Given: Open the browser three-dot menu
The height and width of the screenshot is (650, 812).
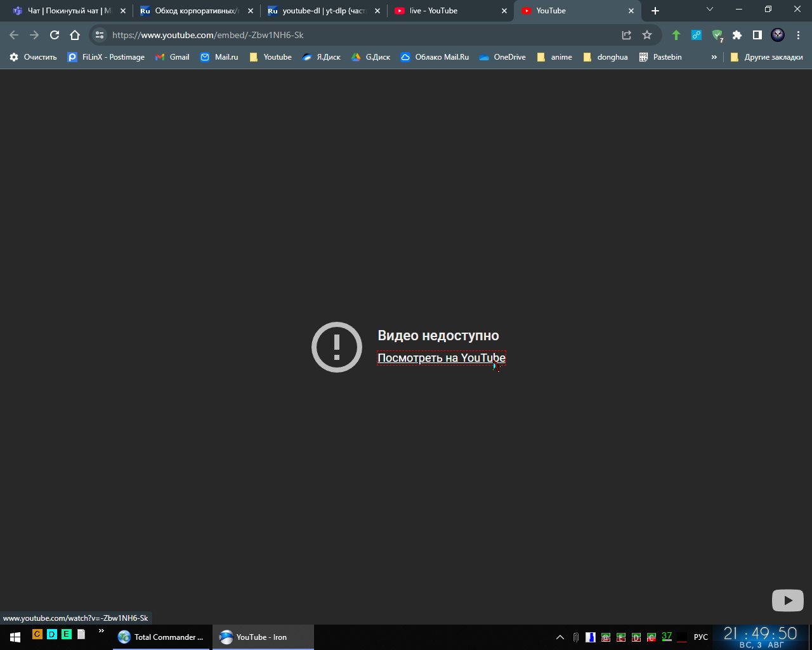Looking at the screenshot, I should [x=798, y=35].
